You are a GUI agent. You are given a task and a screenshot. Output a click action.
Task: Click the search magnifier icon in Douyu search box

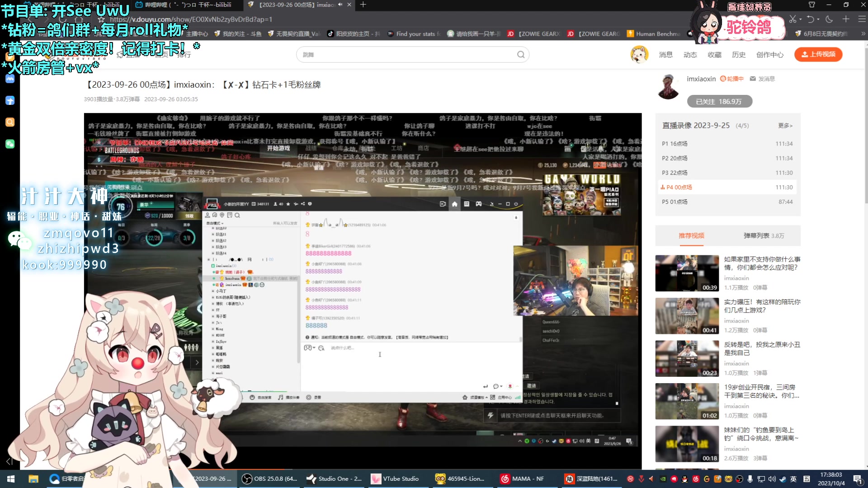pyautogui.click(x=521, y=55)
